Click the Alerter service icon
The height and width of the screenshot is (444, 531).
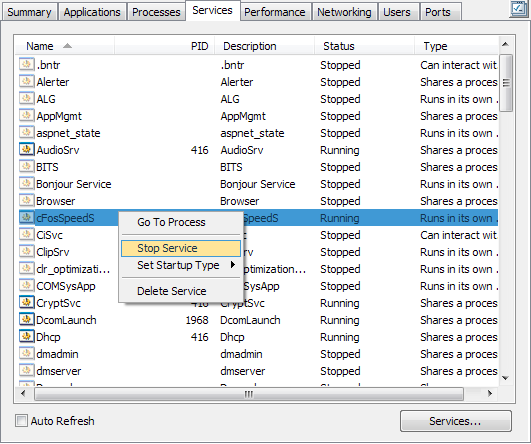click(x=26, y=82)
